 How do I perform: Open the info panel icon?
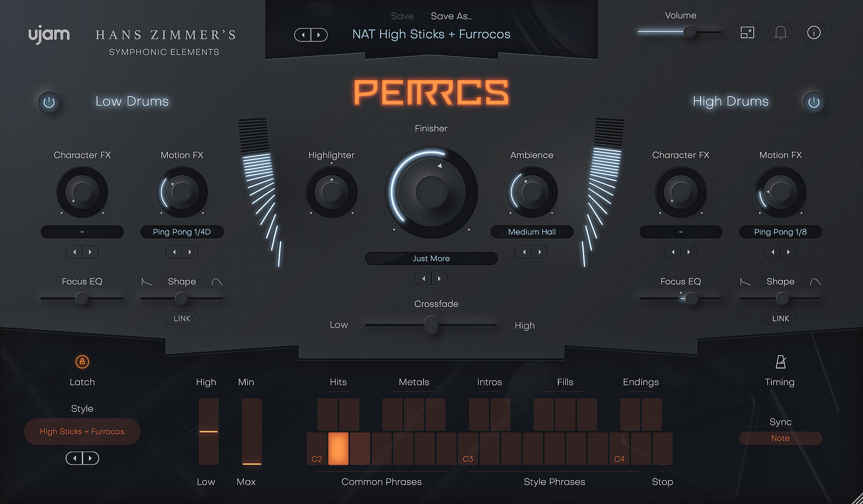point(814,32)
